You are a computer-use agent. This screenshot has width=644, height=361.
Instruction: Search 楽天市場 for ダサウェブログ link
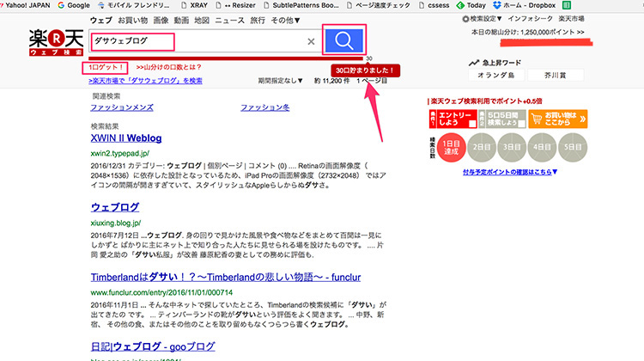(x=145, y=81)
